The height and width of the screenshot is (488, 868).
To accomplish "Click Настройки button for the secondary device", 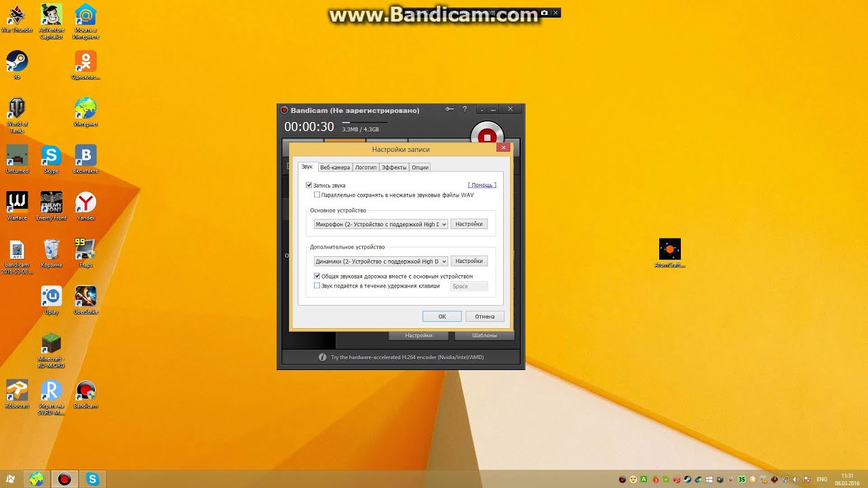I will coord(469,261).
